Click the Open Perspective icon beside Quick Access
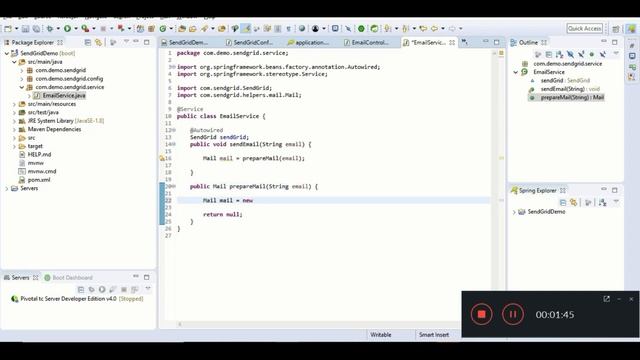 point(616,29)
